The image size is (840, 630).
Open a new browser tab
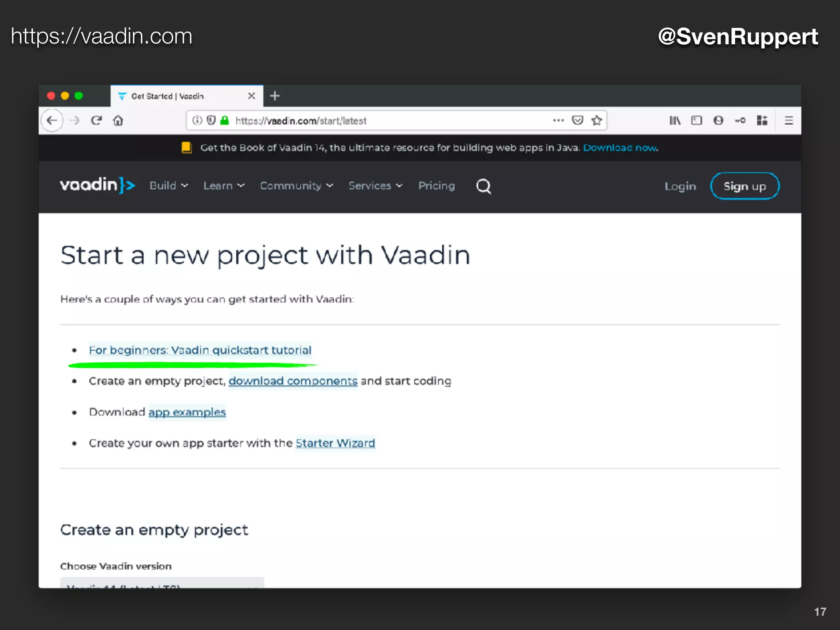tap(275, 96)
